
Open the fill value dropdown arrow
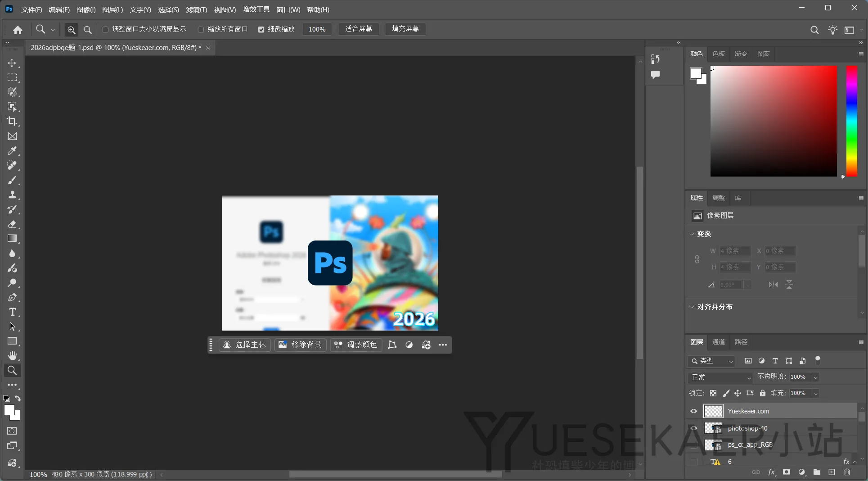(815, 394)
